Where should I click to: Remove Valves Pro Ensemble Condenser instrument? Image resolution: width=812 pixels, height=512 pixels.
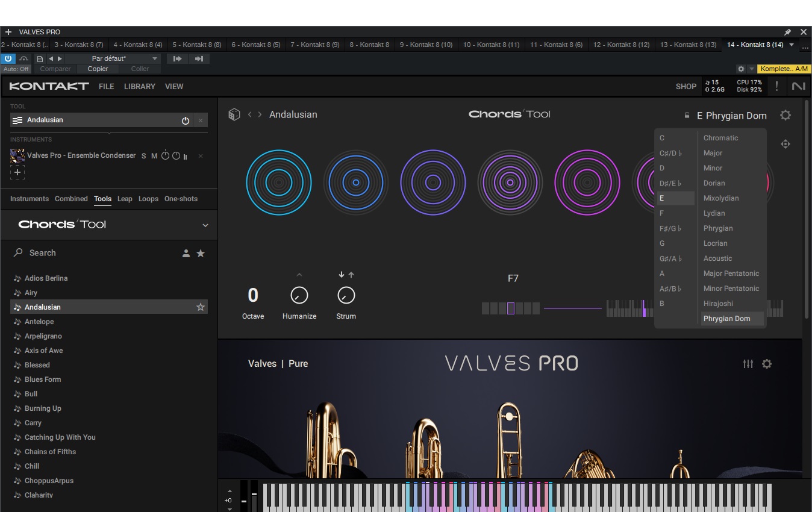click(x=201, y=156)
